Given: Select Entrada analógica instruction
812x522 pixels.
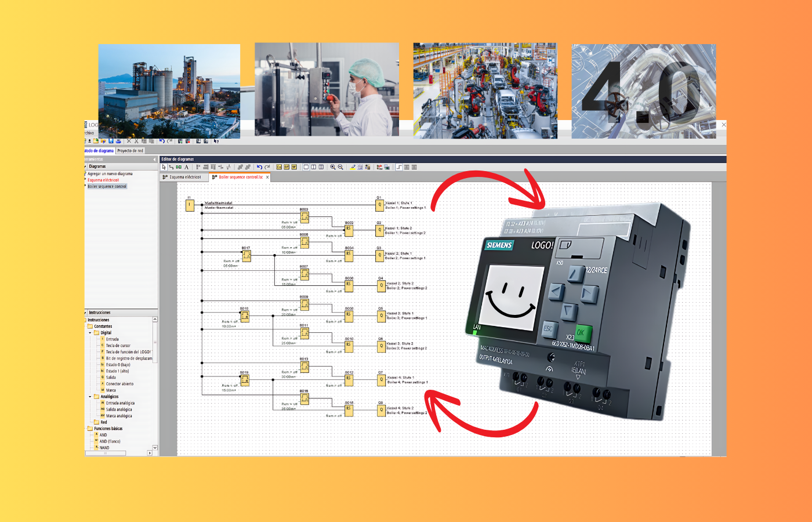Looking at the screenshot, I should tap(120, 403).
